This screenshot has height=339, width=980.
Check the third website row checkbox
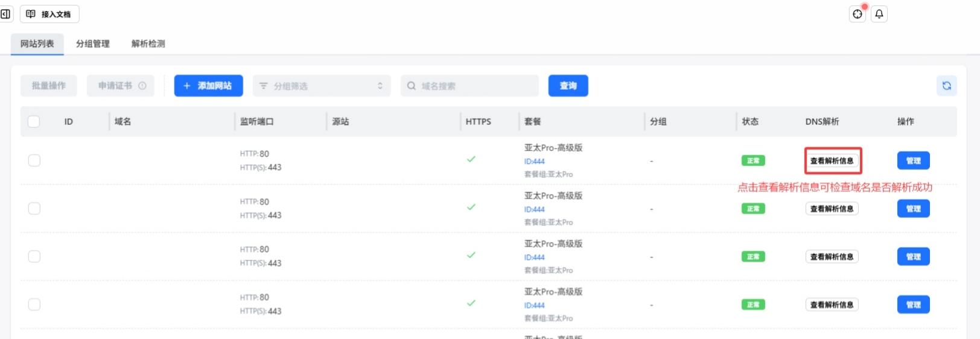[34, 256]
